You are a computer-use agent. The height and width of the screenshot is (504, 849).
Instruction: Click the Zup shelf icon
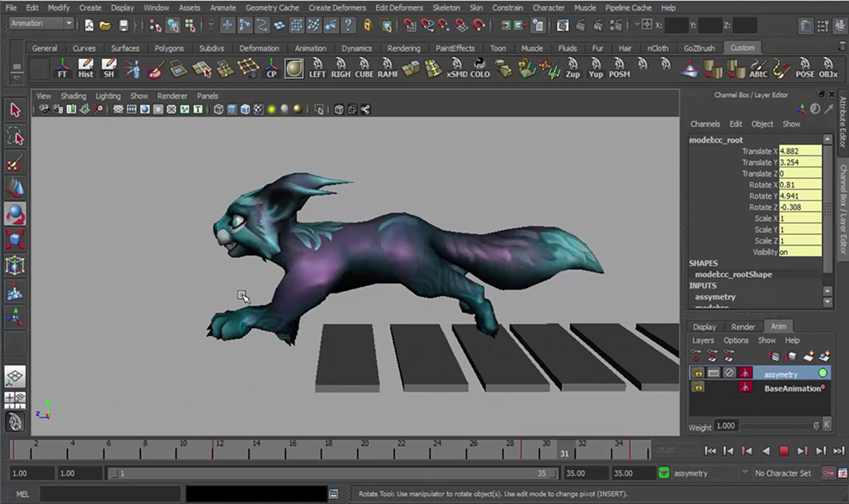click(x=573, y=68)
